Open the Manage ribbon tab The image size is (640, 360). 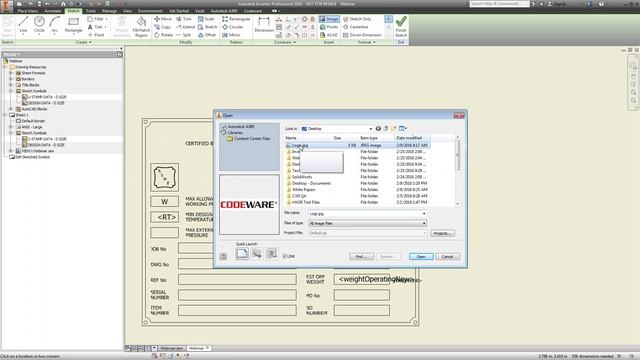pyautogui.click(x=109, y=11)
